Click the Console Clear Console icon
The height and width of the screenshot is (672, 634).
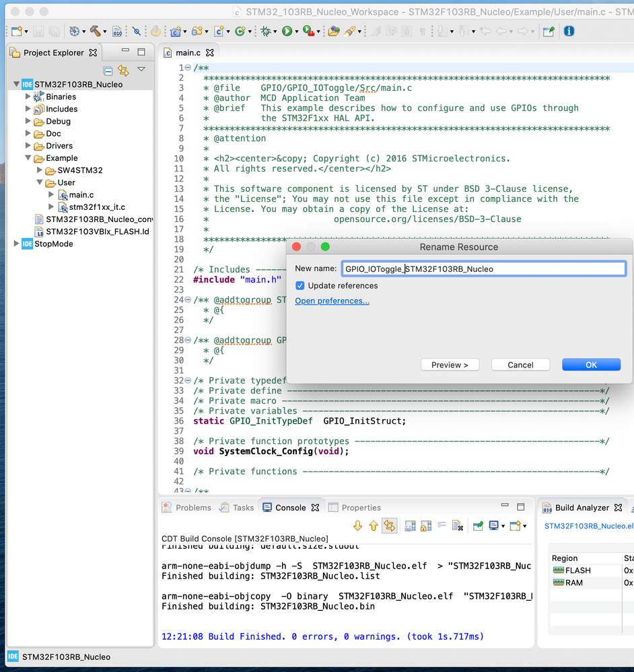458,526
